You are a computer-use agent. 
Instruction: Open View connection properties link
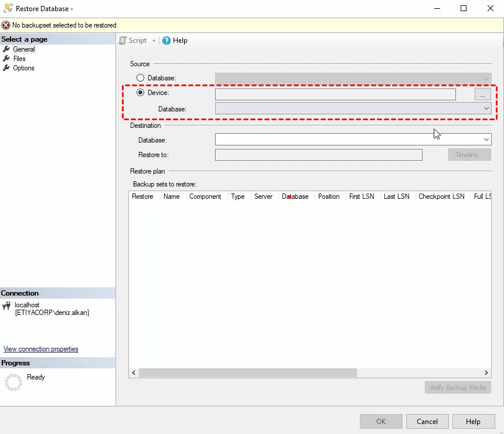(x=41, y=349)
